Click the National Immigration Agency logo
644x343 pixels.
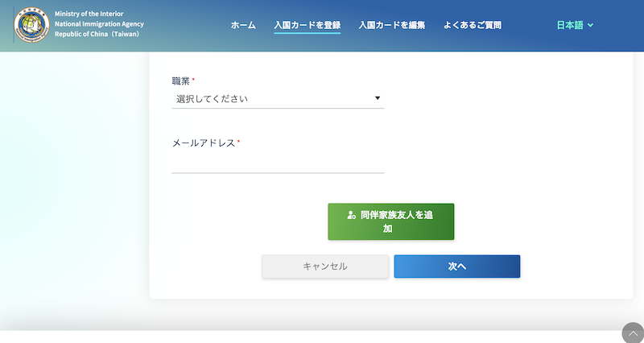(31, 25)
